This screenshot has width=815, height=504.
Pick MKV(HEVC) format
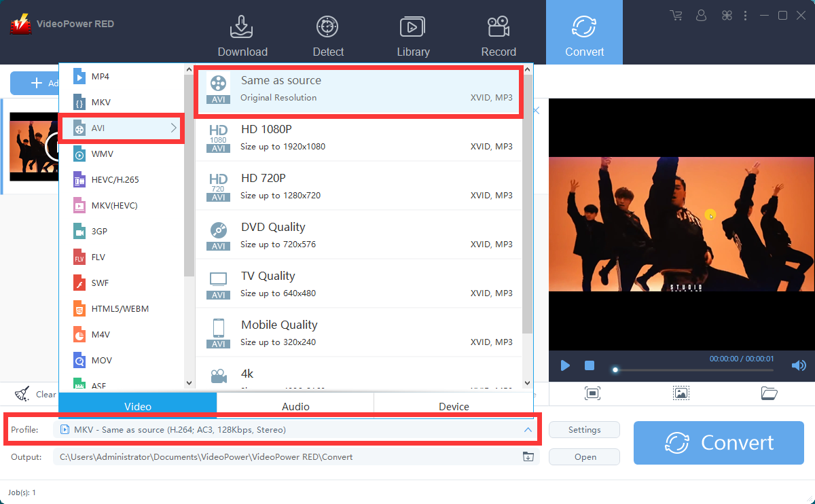[122, 206]
